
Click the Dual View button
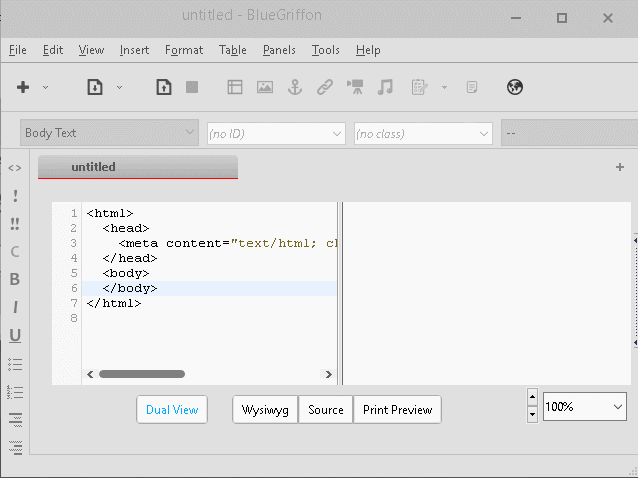pos(172,410)
